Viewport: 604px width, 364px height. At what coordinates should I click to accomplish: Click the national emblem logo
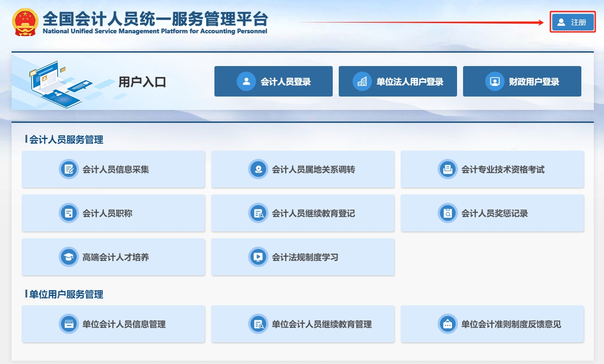tap(24, 20)
